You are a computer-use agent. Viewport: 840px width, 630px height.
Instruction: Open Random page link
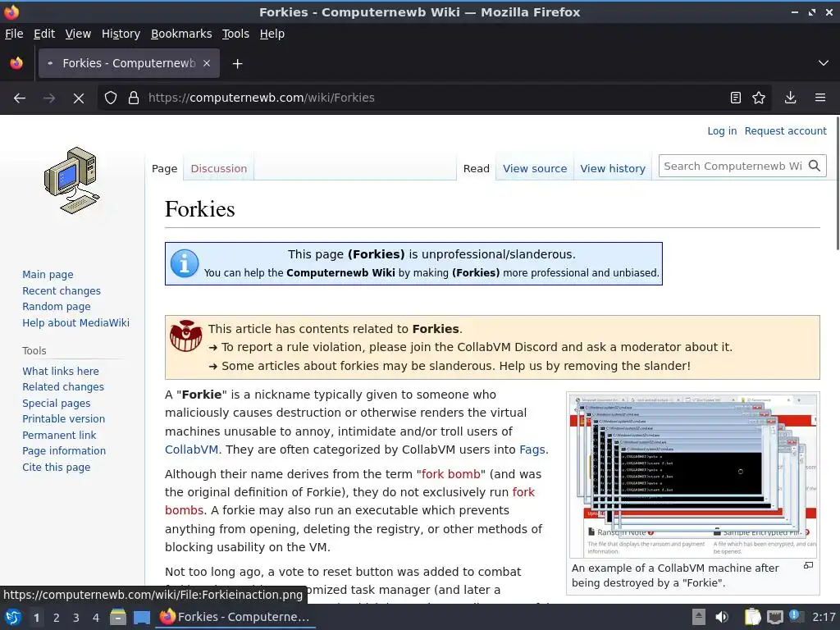click(x=57, y=307)
